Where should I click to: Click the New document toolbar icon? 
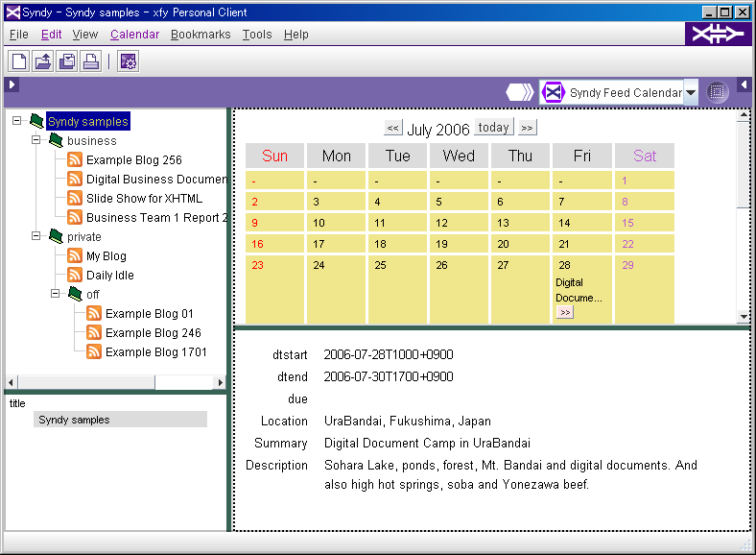tap(19, 61)
